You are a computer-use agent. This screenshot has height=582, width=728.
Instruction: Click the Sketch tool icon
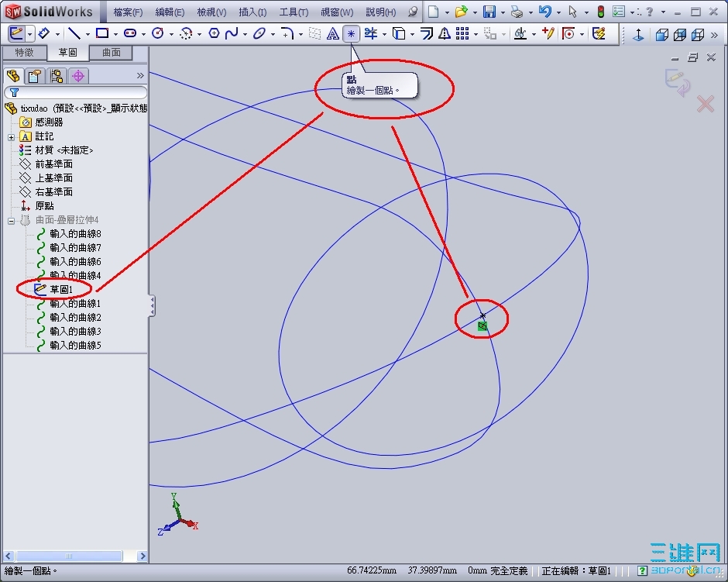[16, 33]
